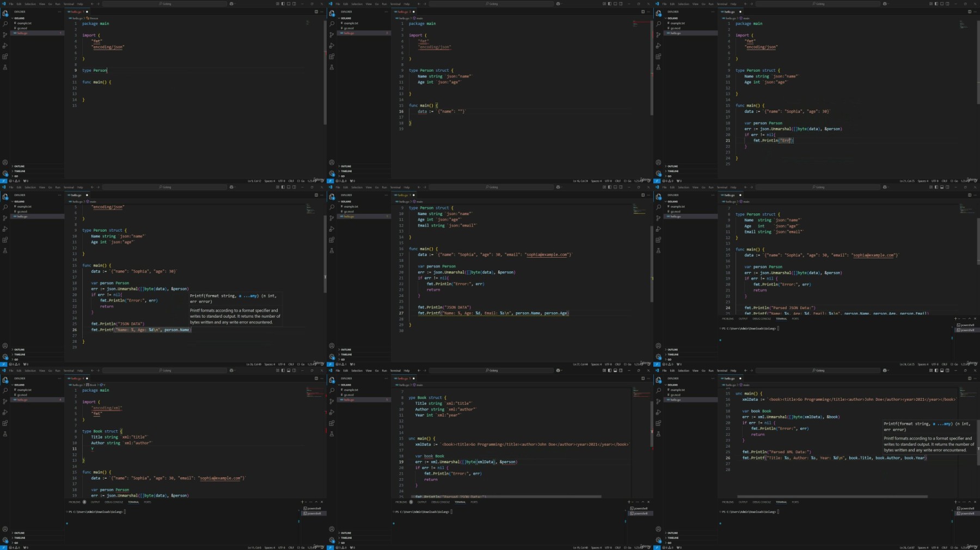Open Search view in 'Person' breadcrumb window

(5, 24)
